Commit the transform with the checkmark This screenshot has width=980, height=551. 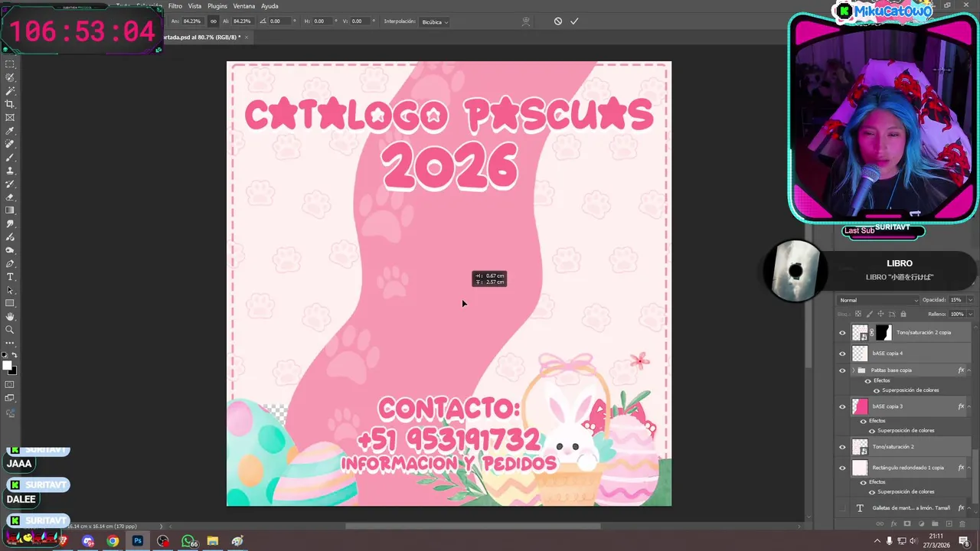pos(574,21)
